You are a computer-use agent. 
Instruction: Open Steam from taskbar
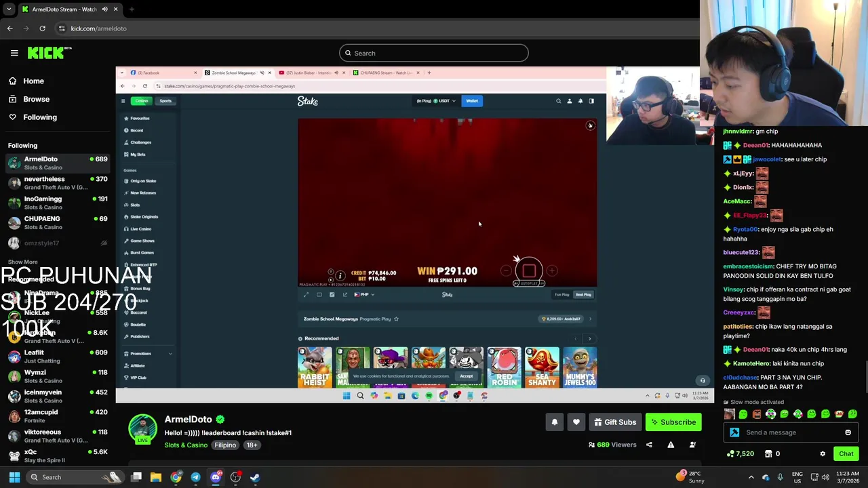(255, 477)
